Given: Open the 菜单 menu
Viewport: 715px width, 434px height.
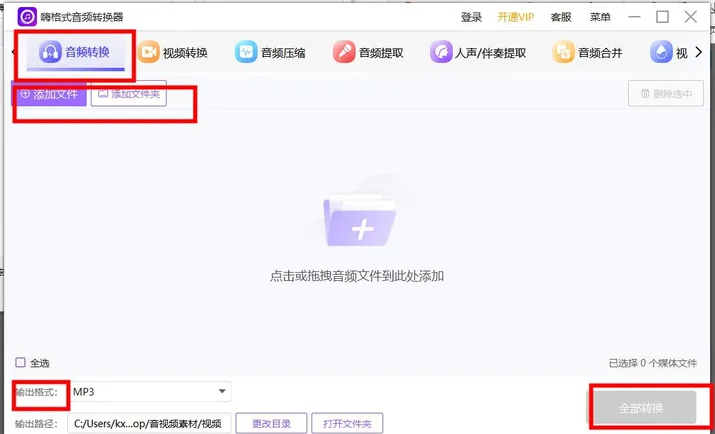Looking at the screenshot, I should pos(601,17).
